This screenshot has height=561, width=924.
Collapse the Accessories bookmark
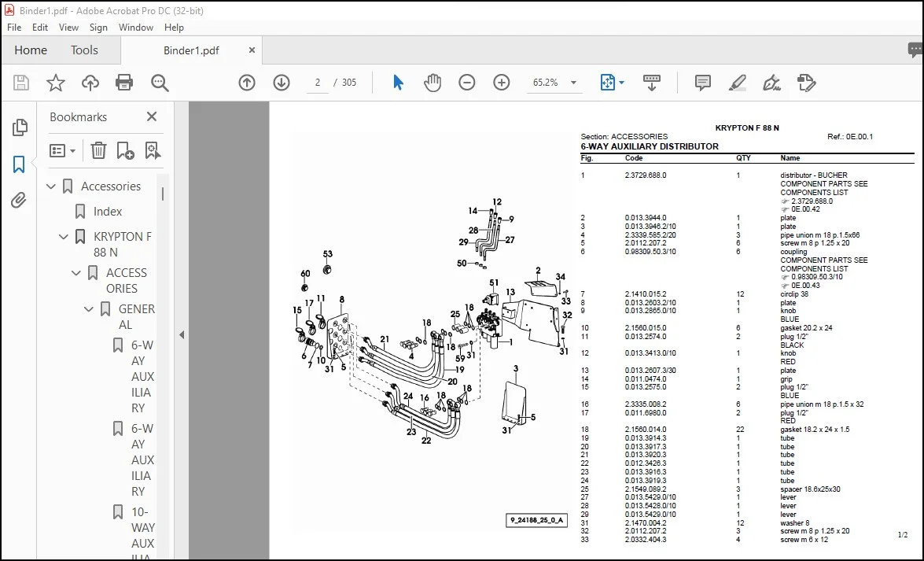51,186
